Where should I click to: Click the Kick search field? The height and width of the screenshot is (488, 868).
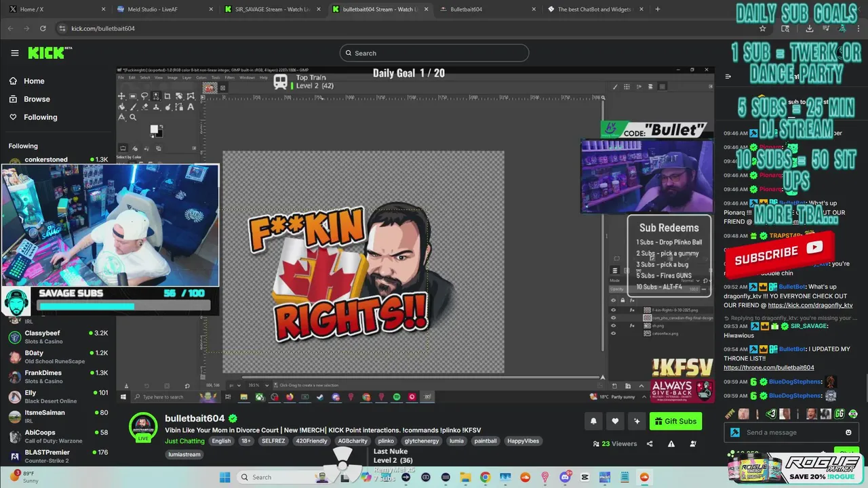point(434,53)
